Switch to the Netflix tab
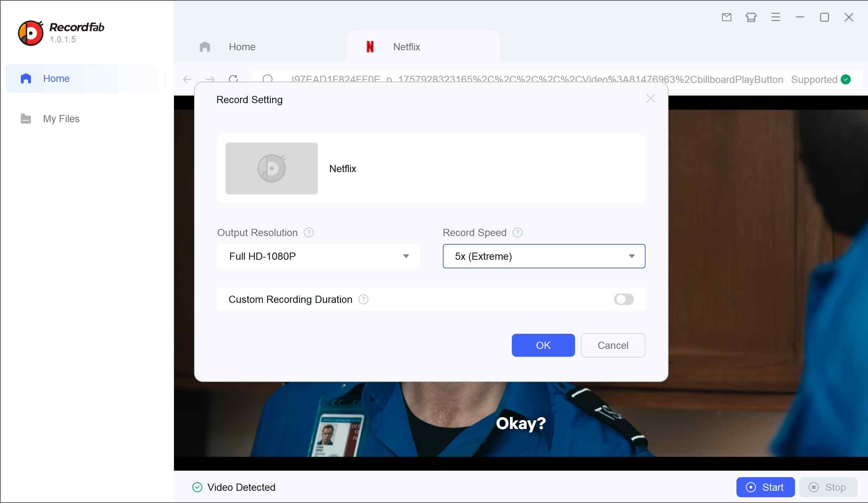The width and height of the screenshot is (868, 503). pyautogui.click(x=423, y=47)
